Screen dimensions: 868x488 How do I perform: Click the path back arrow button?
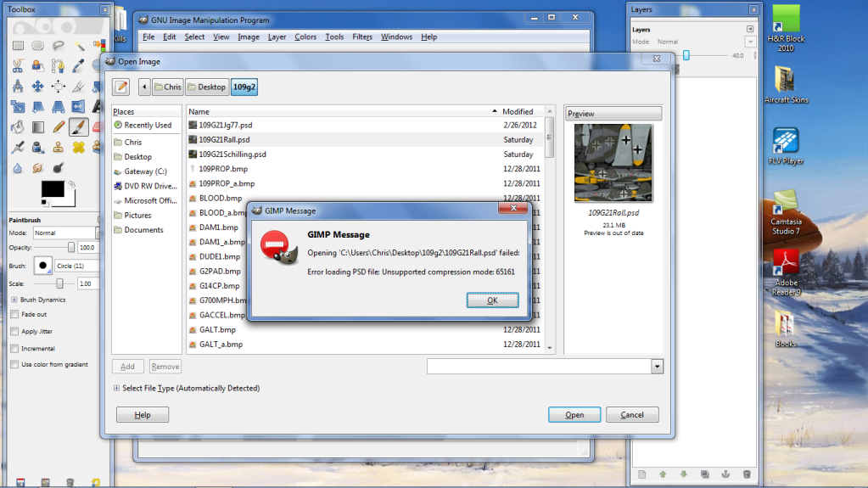coord(144,87)
